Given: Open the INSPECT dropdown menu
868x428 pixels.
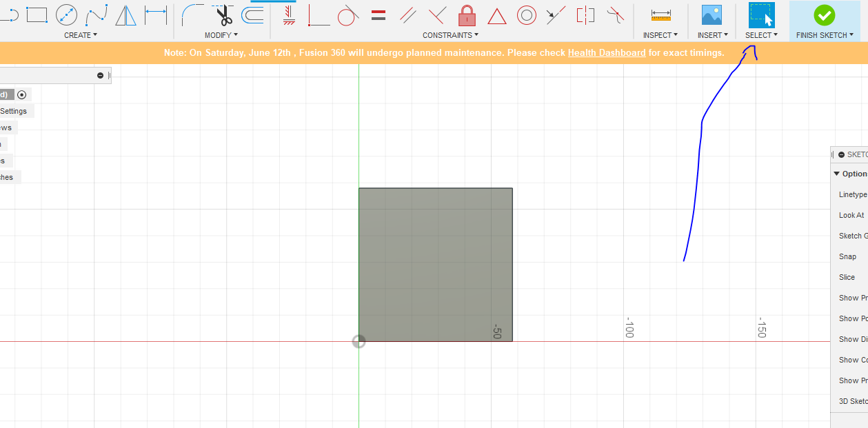Looking at the screenshot, I should 660,35.
